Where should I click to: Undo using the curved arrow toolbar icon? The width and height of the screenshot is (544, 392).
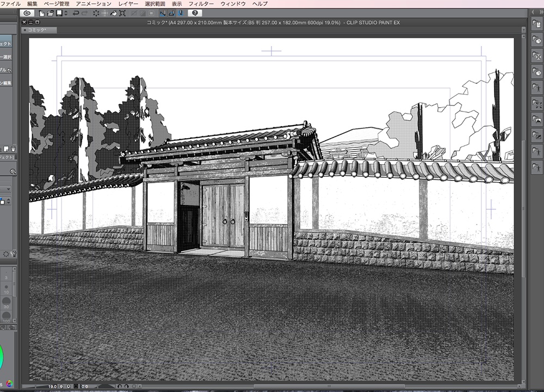(76, 13)
